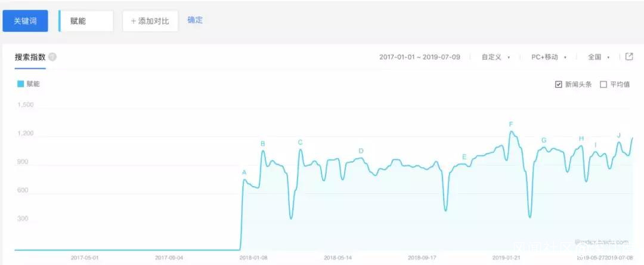Toggle the 赋能 legend color swatch
The image size is (644, 265).
click(20, 84)
